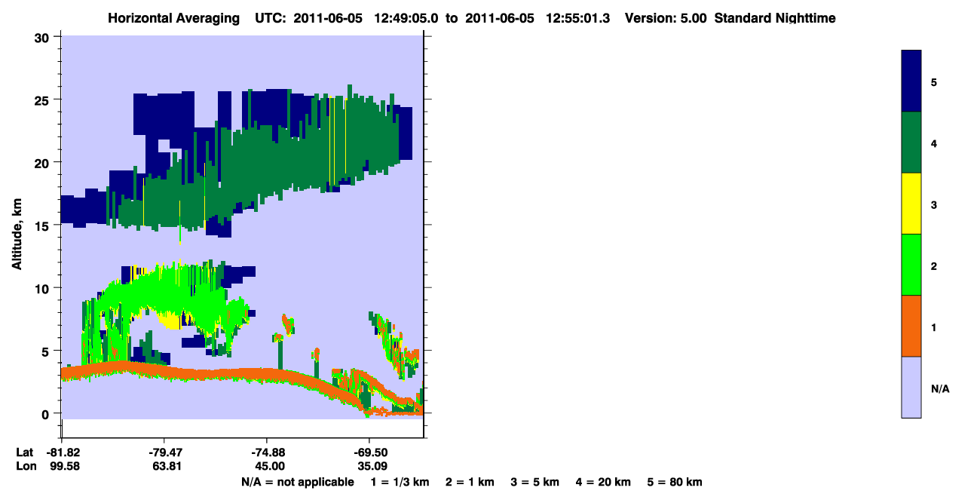
Task: Click the '3 = 5 km' legend text
Action: coord(535,482)
